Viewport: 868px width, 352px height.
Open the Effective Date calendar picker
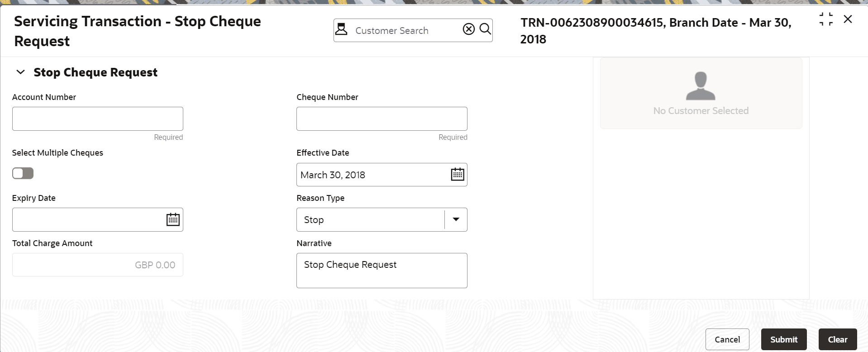[x=458, y=174]
